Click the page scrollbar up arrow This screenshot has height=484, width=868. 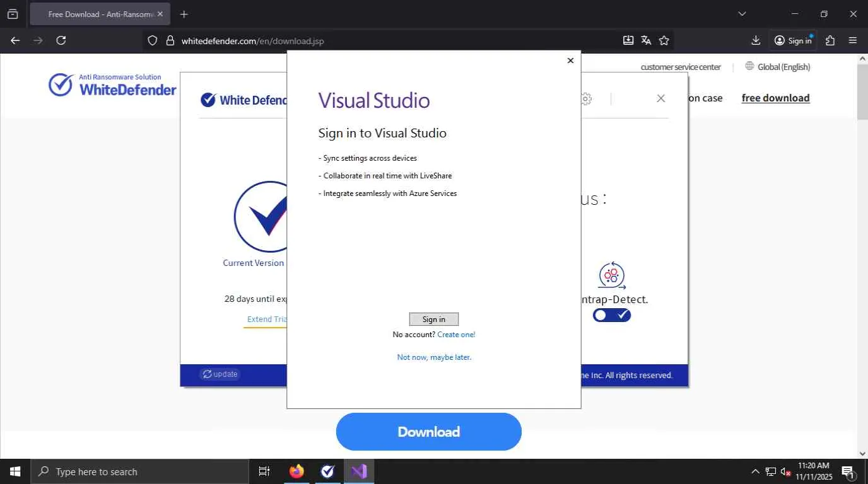point(863,59)
